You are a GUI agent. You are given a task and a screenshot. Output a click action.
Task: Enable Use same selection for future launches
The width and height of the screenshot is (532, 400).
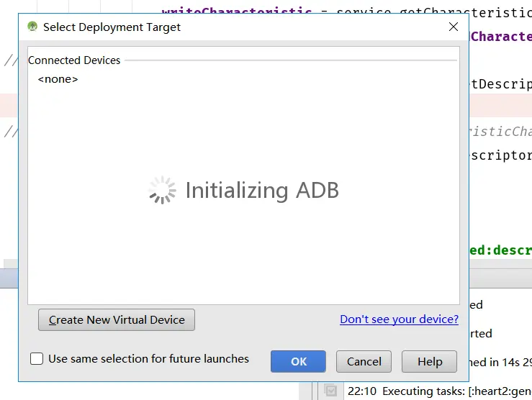(37, 359)
